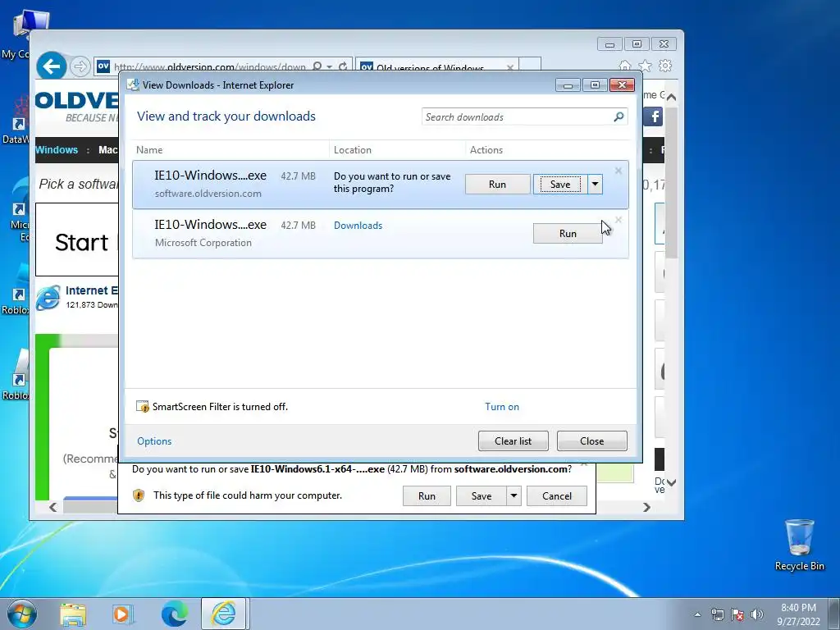Viewport: 840px width, 630px height.
Task: Open Microsoft Edge from the taskbar
Action: tap(175, 614)
